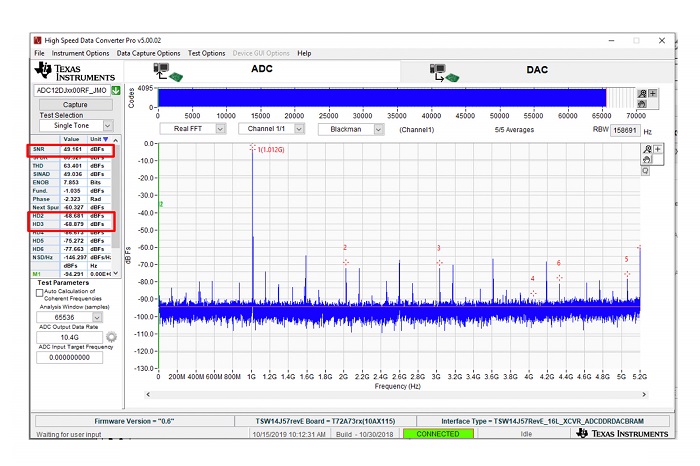Screen dimensions: 700x466
Task: Click the Capture button
Action: tap(75, 104)
